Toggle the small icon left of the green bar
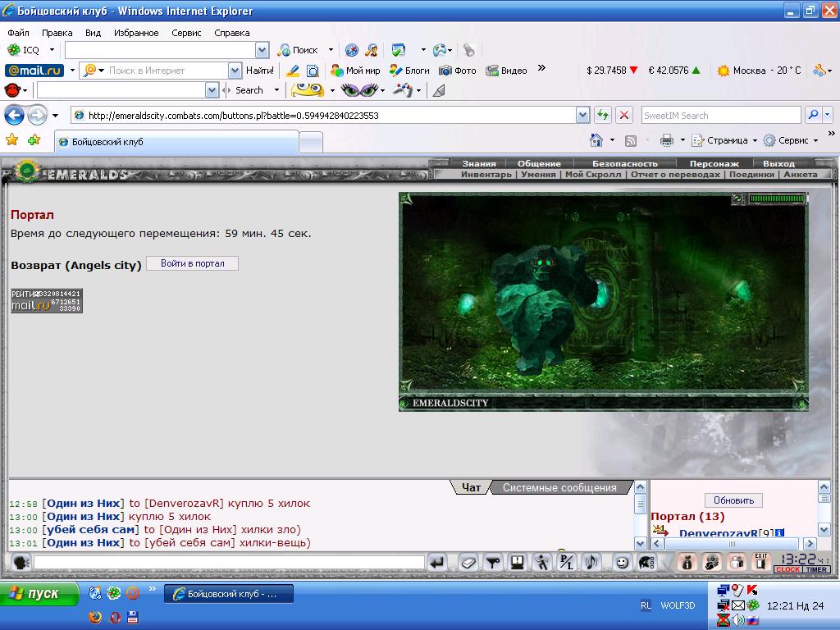 coord(737,199)
